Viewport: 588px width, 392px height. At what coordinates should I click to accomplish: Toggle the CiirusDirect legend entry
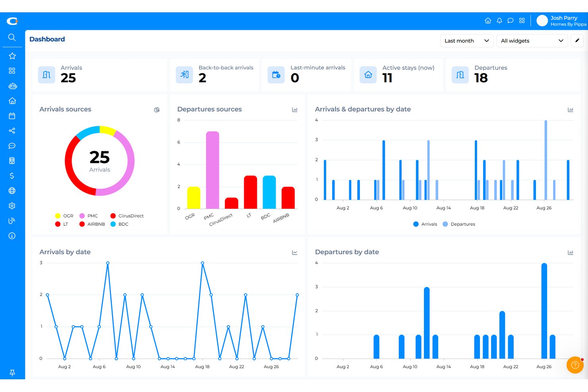coord(127,216)
